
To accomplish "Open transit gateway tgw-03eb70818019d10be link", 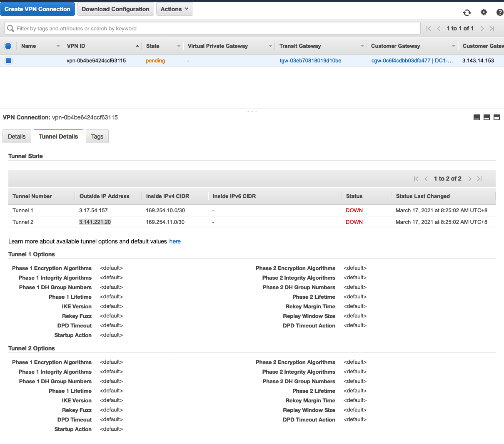I will pos(310,60).
